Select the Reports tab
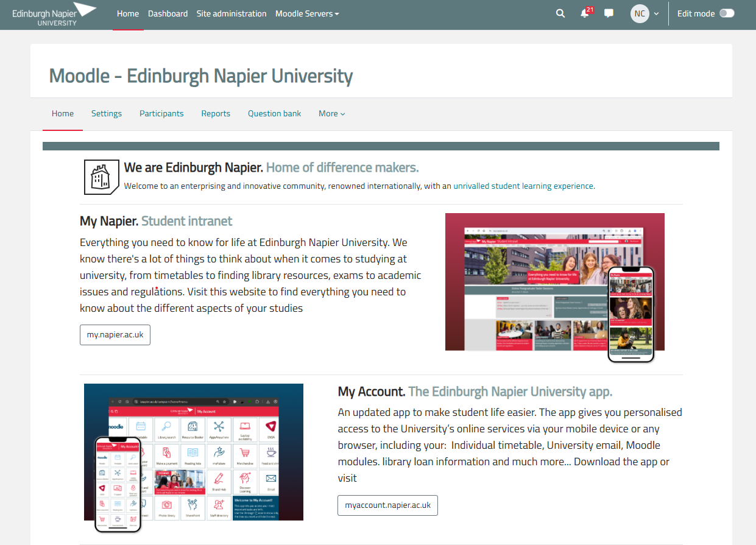Image resolution: width=756 pixels, height=545 pixels. click(216, 113)
